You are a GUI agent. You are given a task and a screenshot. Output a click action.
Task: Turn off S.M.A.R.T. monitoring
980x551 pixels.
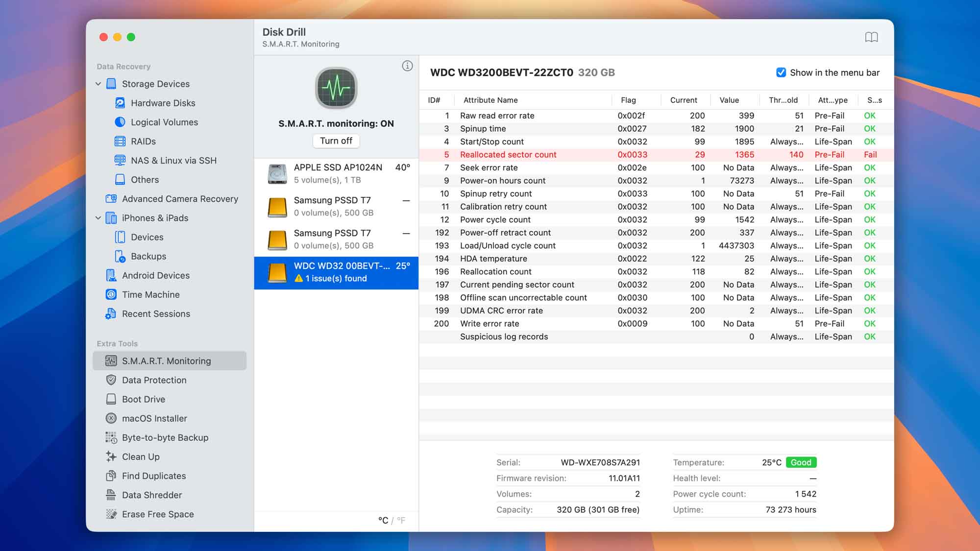[x=336, y=141]
